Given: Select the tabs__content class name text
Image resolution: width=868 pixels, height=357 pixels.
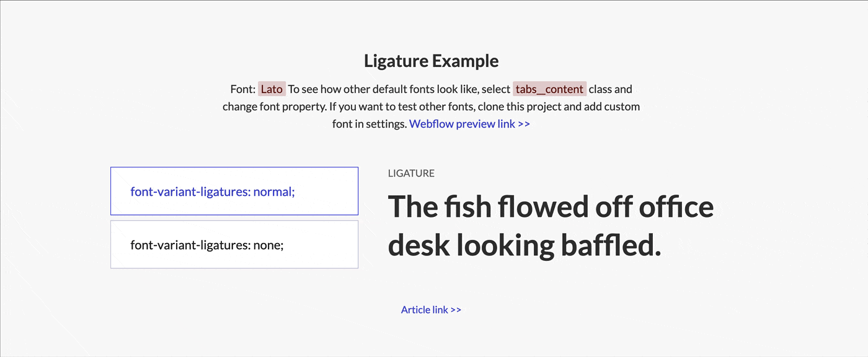Looking at the screenshot, I should click(549, 89).
